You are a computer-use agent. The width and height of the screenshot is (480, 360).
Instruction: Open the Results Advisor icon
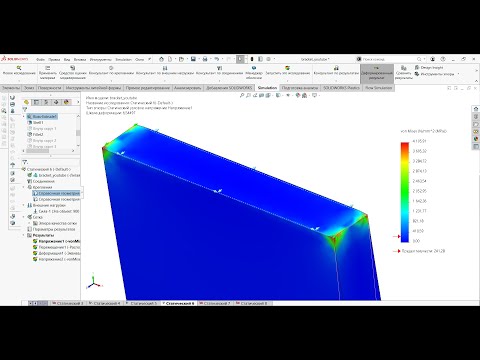tap(336, 68)
